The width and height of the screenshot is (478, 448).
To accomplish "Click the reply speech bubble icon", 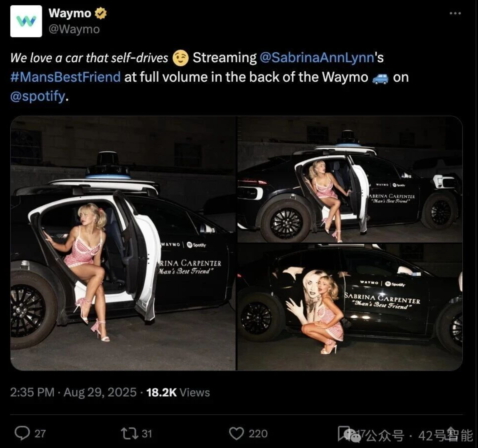I will coord(22,433).
